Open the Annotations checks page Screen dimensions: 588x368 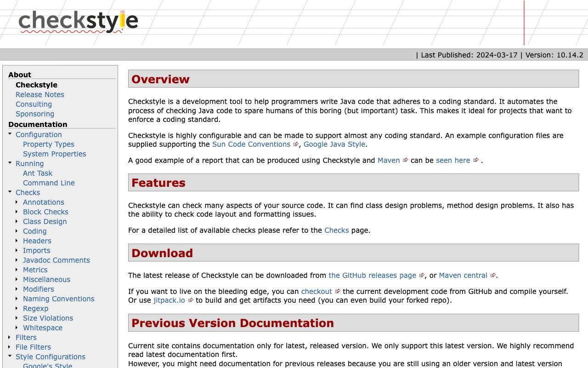tap(44, 202)
